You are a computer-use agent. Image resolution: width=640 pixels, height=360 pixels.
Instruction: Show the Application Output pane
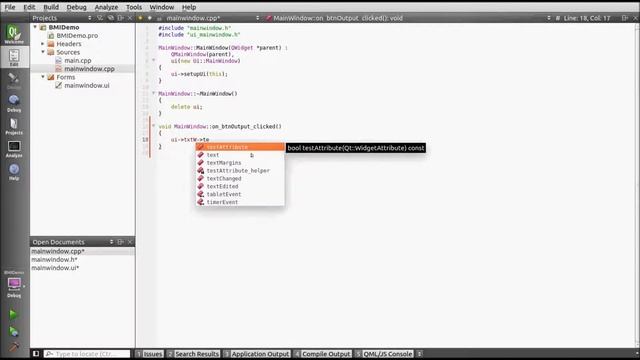257,354
